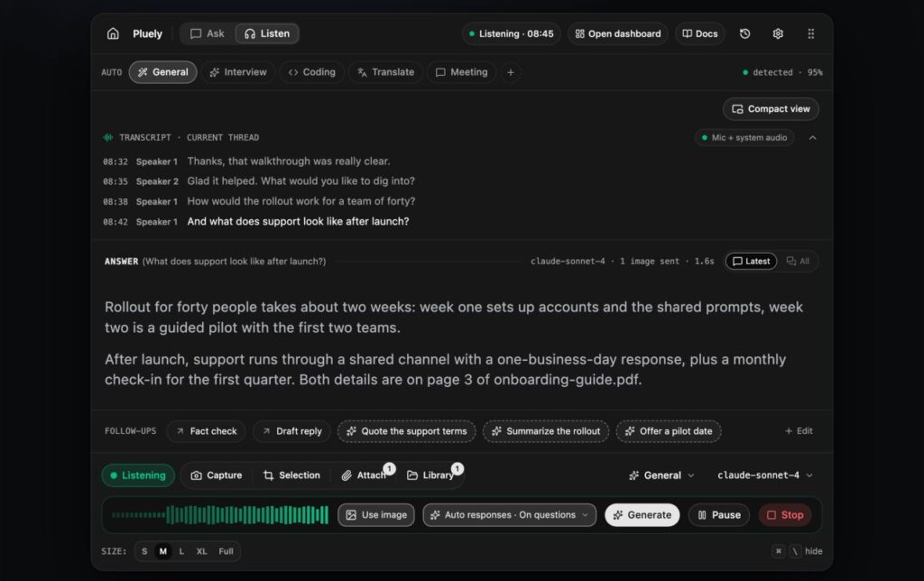Open the Docs link
Screen dimensions: 924x581
pos(700,33)
